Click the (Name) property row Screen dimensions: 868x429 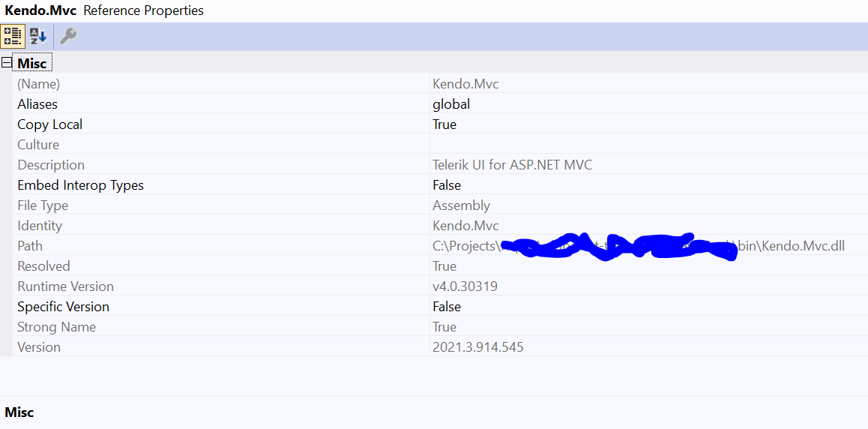[38, 84]
